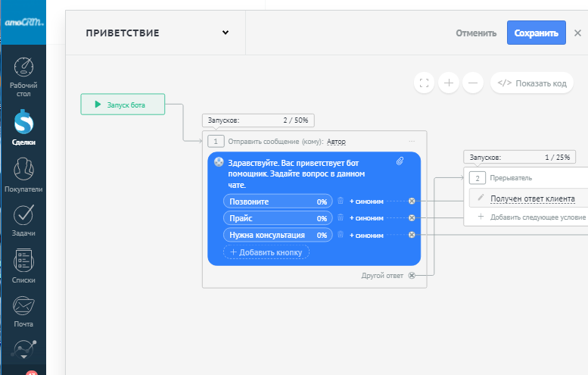Delete the Позвоните button via trash icon
The image size is (588, 375).
[x=341, y=202]
